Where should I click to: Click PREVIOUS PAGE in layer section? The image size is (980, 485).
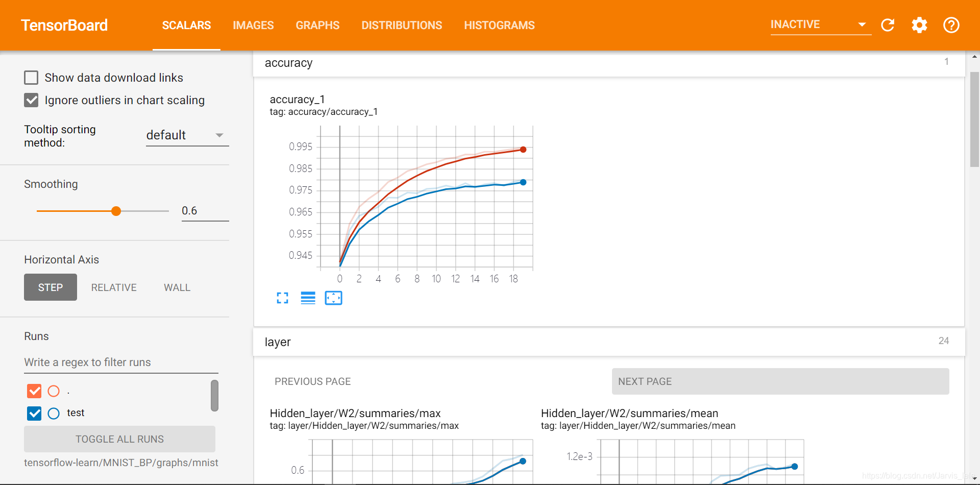(x=313, y=381)
